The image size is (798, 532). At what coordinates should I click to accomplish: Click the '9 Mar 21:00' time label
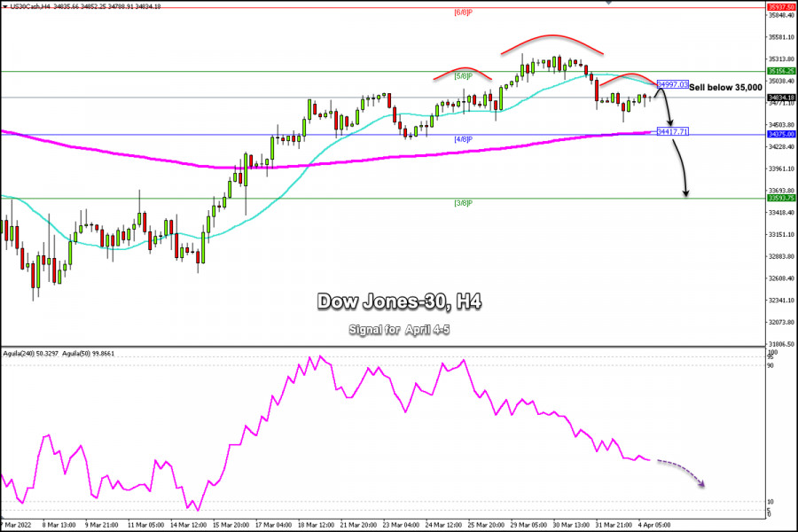coord(102,525)
